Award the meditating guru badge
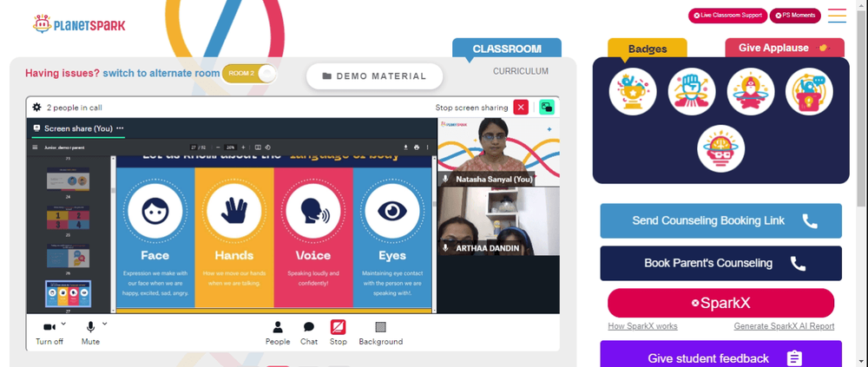This screenshot has width=868, height=367. [750, 91]
